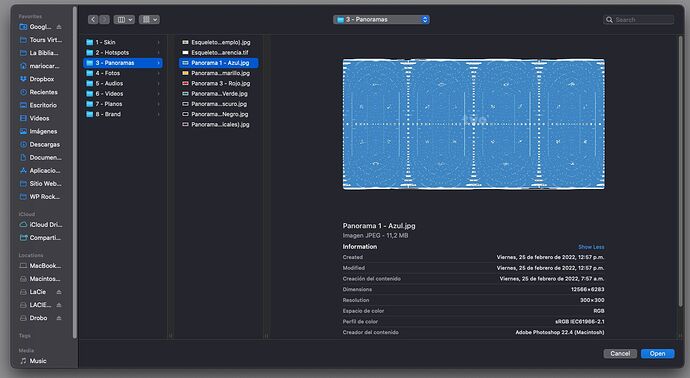Select the 1 - Skin folder
The image size is (690, 378).
123,42
